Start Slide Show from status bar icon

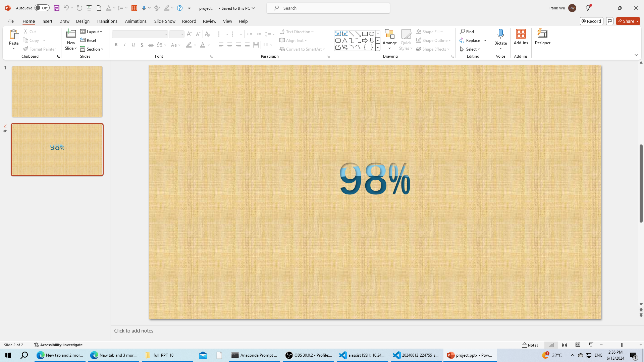point(591,345)
